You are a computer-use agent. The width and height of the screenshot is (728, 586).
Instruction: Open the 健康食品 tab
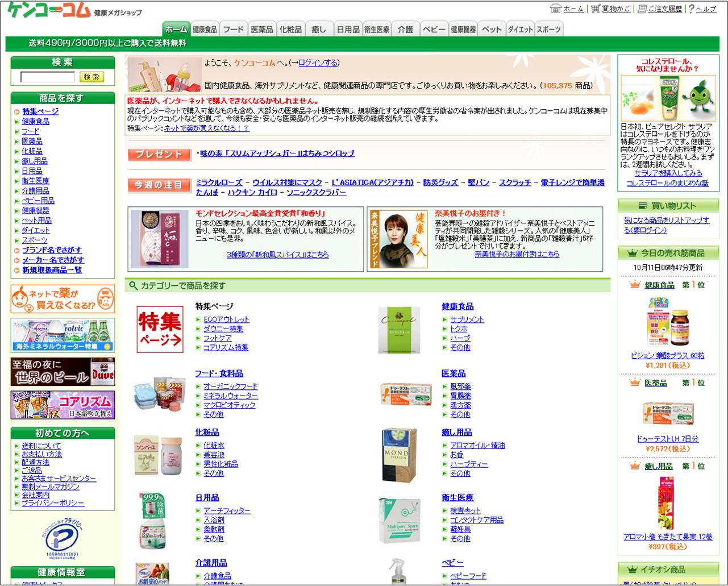click(205, 29)
